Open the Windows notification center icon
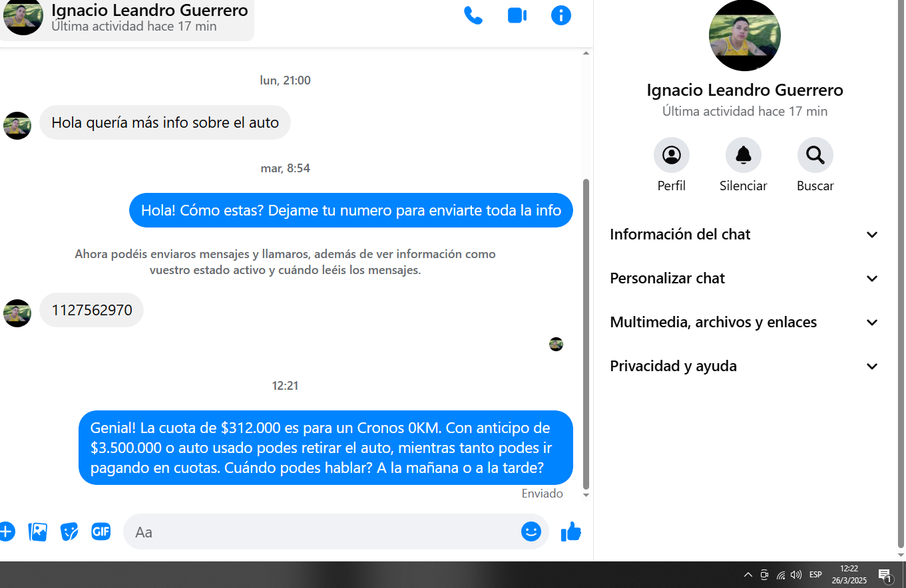This screenshot has height=588, width=906. click(885, 575)
